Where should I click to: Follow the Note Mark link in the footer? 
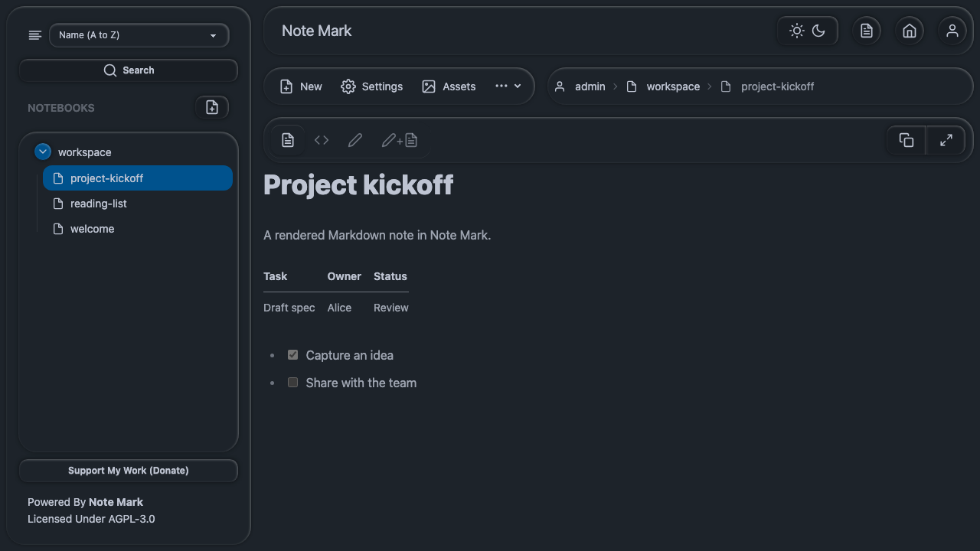point(116,502)
